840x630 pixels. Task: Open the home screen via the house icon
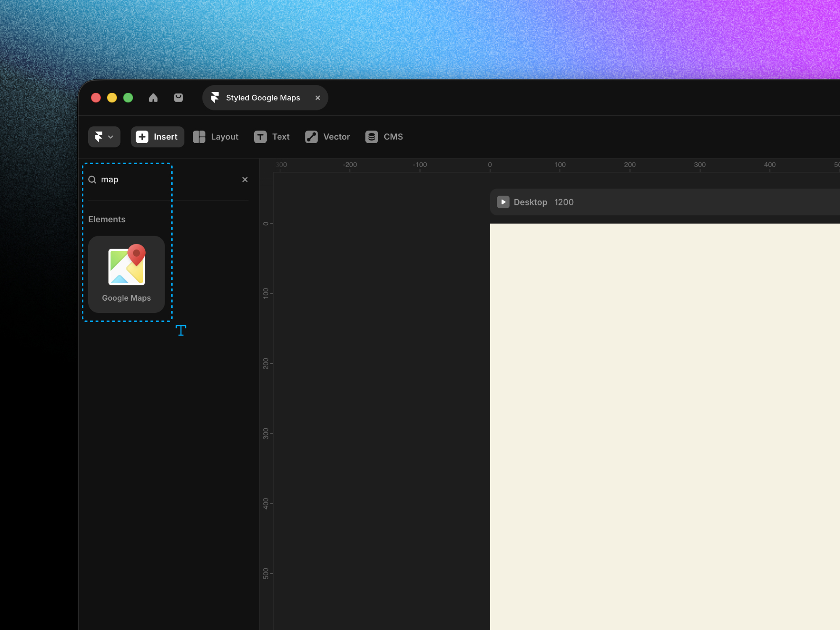coord(153,97)
